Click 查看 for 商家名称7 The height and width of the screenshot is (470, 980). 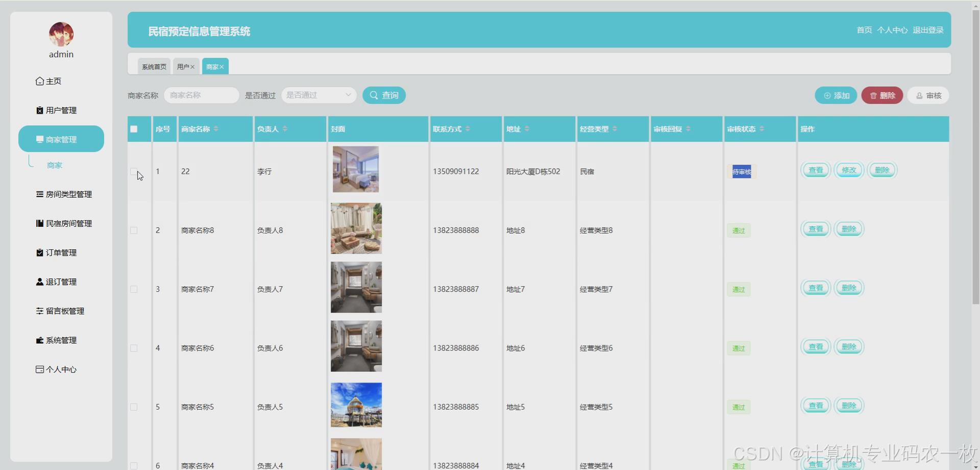pos(816,288)
